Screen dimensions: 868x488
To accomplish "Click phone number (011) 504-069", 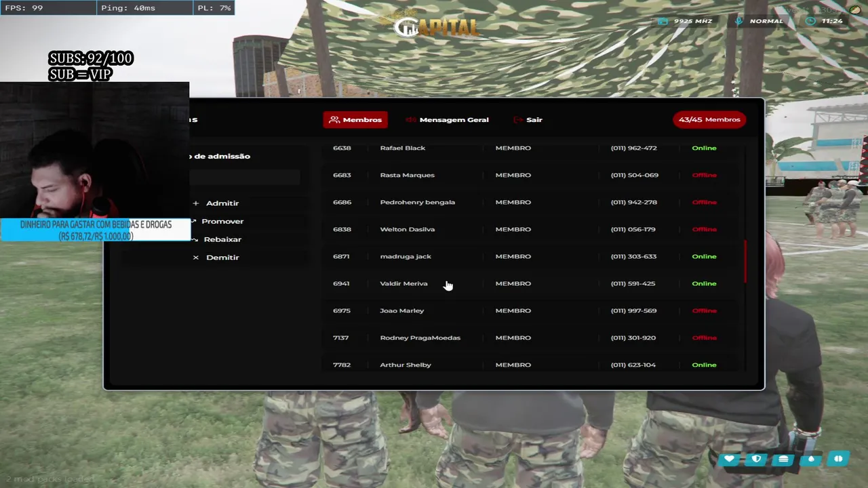I will coord(634,175).
